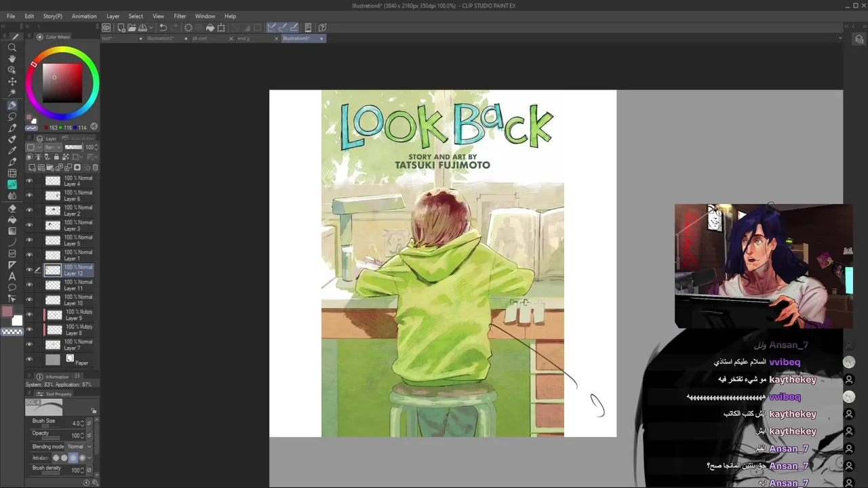Click the Clear/delete dotted circle icon
868x488 pixels.
pos(188,28)
